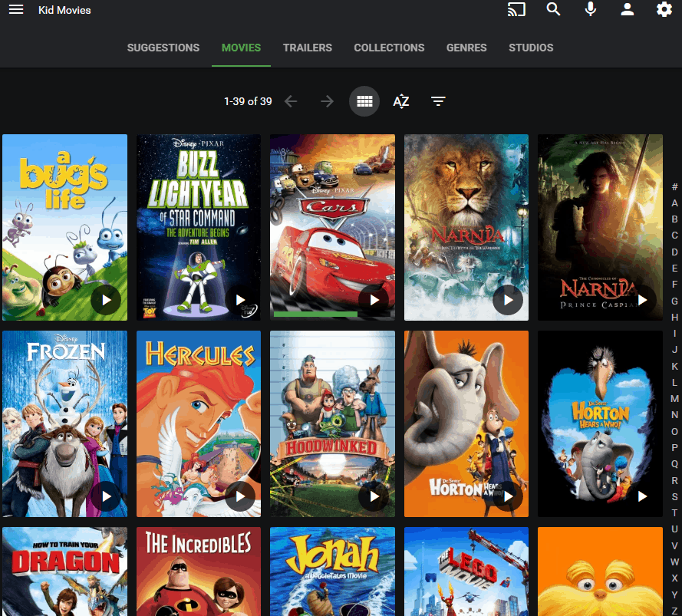Open the A-Z sort options
The width and height of the screenshot is (682, 616).
pyautogui.click(x=401, y=101)
